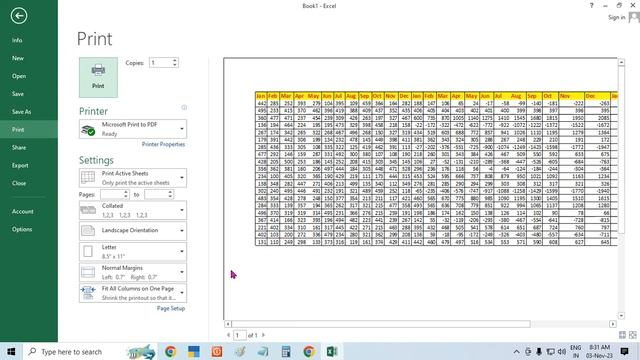
Task: Click the print preview page thumbnail
Action: tap(420, 189)
